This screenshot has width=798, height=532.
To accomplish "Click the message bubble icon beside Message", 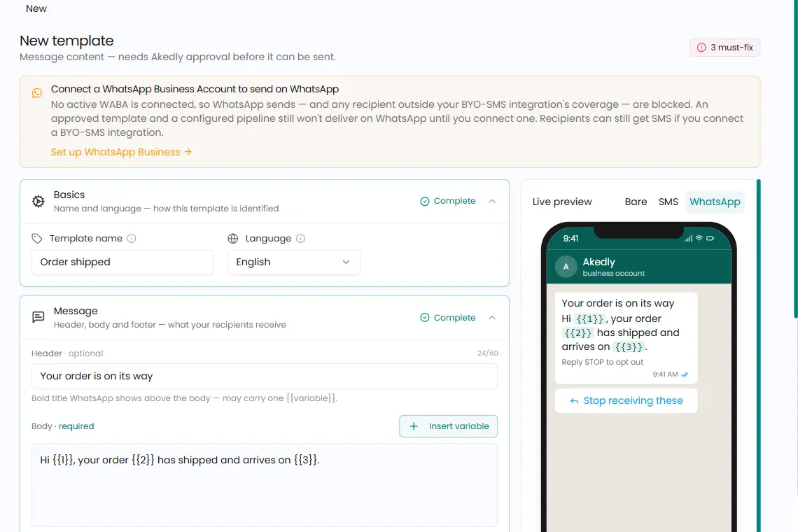I will (x=38, y=317).
